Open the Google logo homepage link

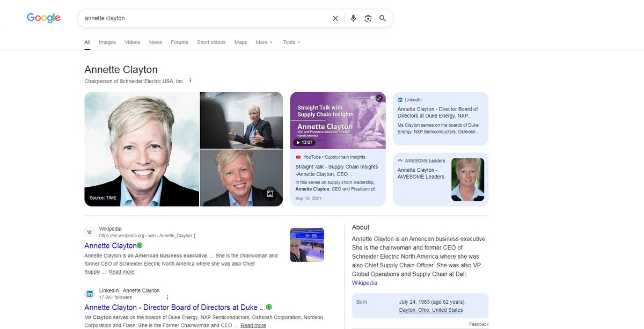point(43,18)
